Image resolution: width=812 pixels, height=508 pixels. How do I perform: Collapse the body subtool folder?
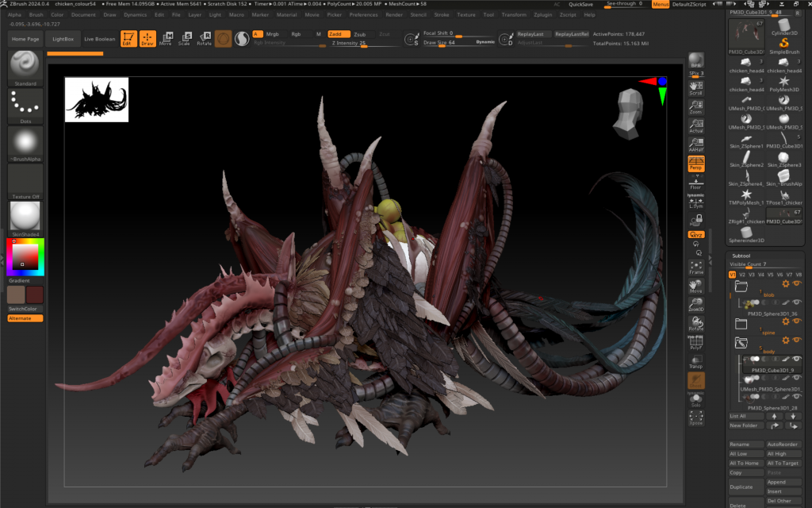[x=741, y=342]
